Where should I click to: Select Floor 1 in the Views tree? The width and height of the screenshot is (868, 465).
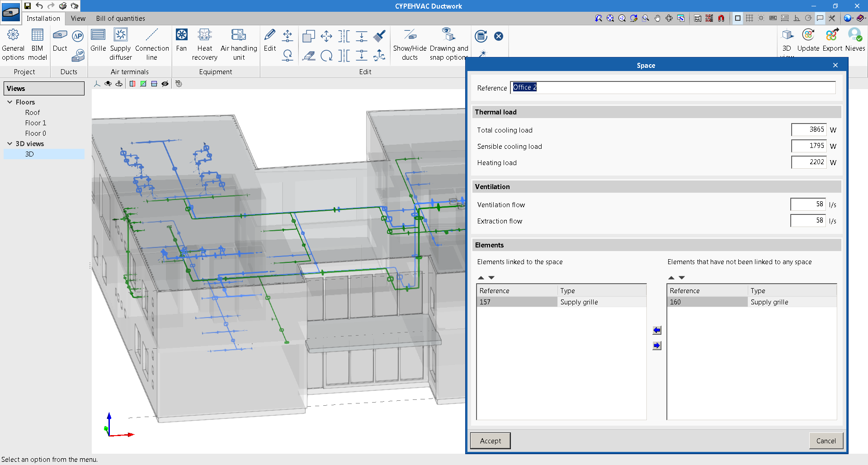pyautogui.click(x=36, y=123)
